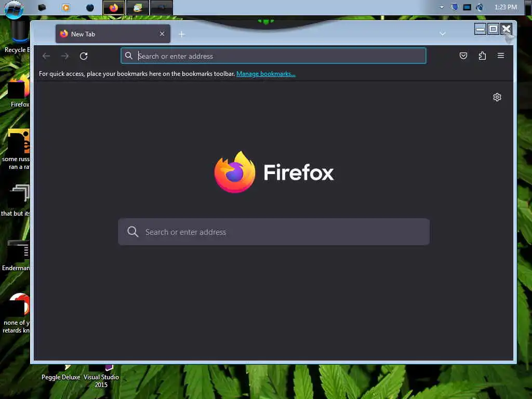Viewport: 532px width, 399px height.
Task: Open the media player taskbar icon
Action: [66, 7]
